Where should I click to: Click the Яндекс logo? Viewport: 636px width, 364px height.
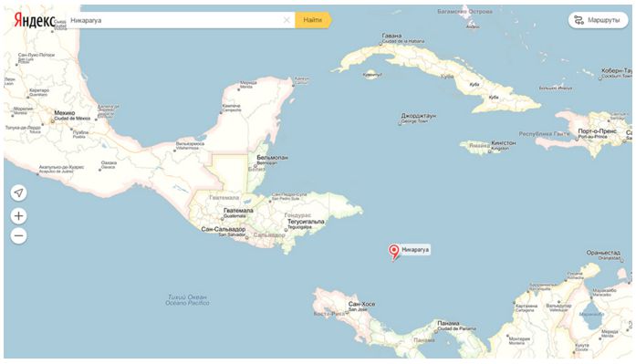(x=35, y=20)
